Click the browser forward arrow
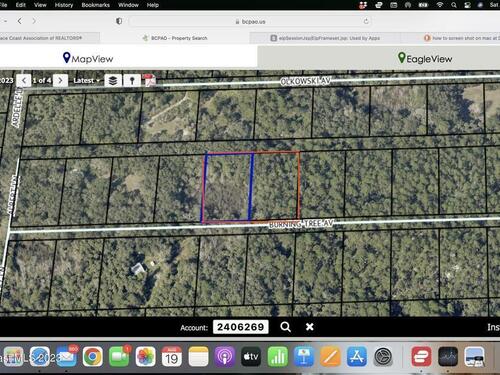This screenshot has height=375, width=500. tap(34, 21)
